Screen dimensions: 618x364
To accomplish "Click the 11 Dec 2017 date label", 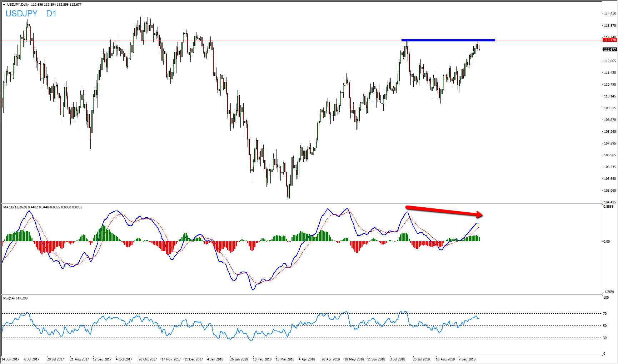I will point(194,359).
